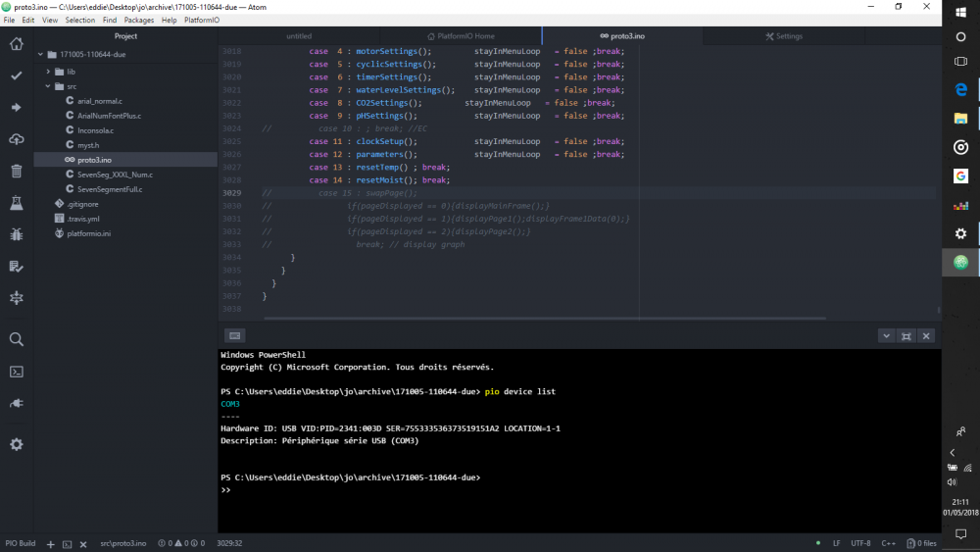Open PlatformIO Home from left toolbar

(x=17, y=44)
